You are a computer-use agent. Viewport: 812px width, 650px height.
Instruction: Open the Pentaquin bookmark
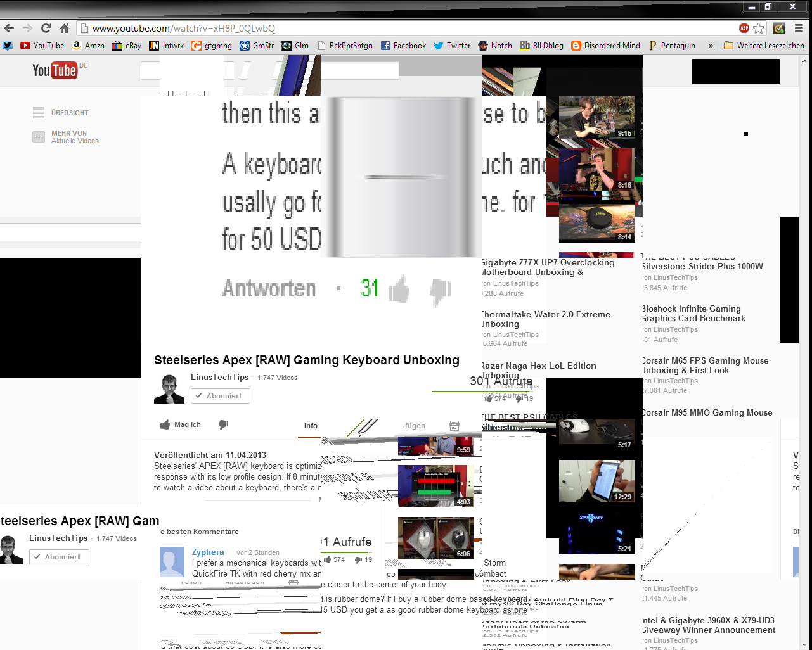coord(672,46)
